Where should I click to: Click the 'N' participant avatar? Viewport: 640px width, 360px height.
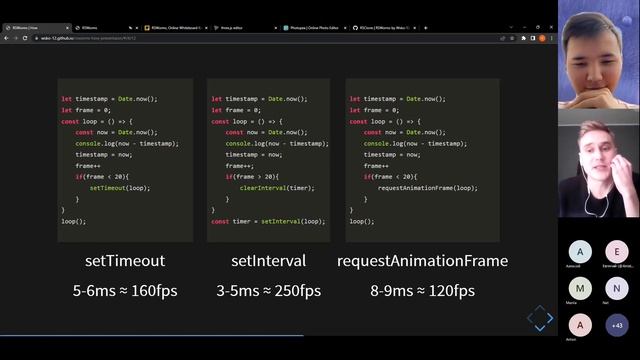point(617,289)
